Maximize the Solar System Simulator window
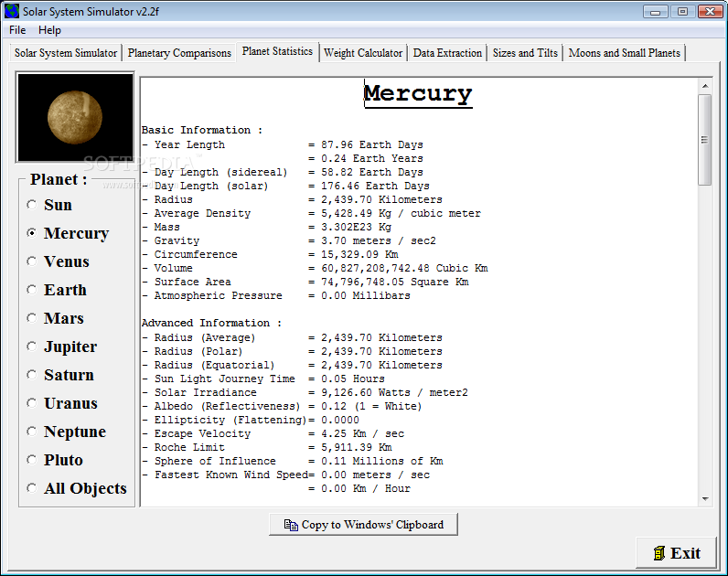Screen dimensions: 728x576 pyautogui.click(x=682, y=12)
